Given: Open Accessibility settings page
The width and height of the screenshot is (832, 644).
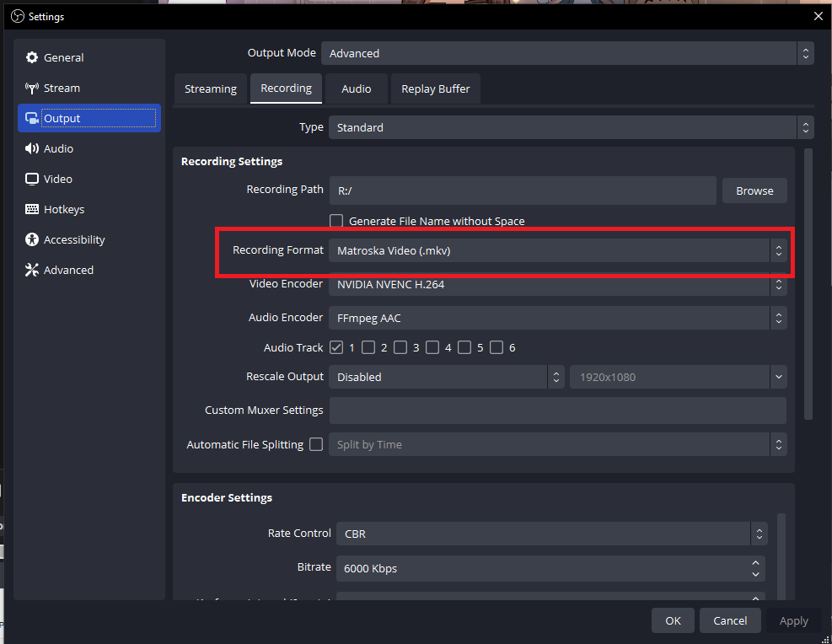Looking at the screenshot, I should pos(89,239).
